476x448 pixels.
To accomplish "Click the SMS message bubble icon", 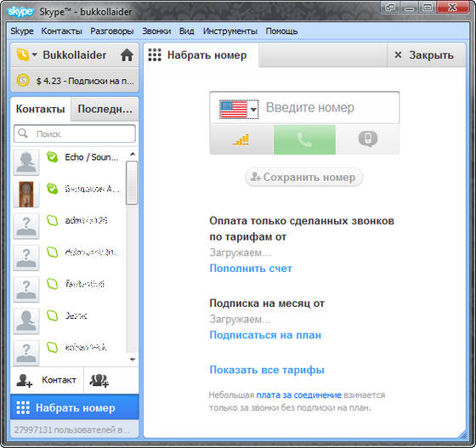I will click(x=367, y=139).
